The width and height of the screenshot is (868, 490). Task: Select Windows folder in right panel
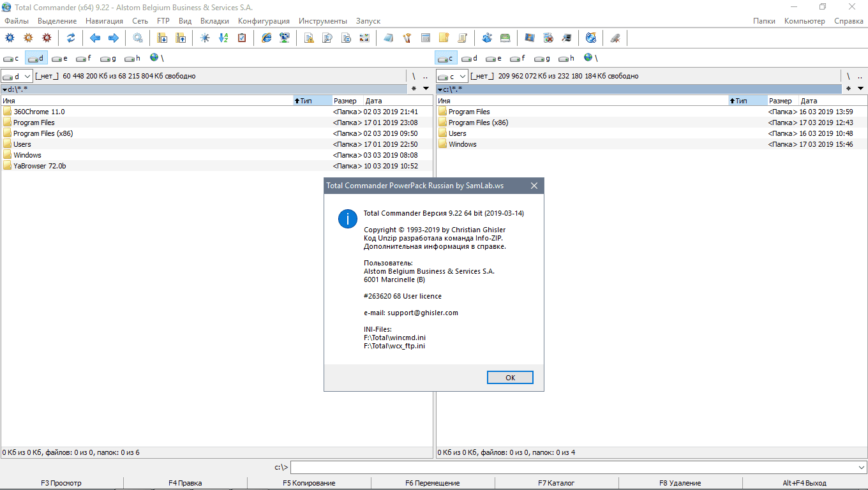tap(652, 144)
